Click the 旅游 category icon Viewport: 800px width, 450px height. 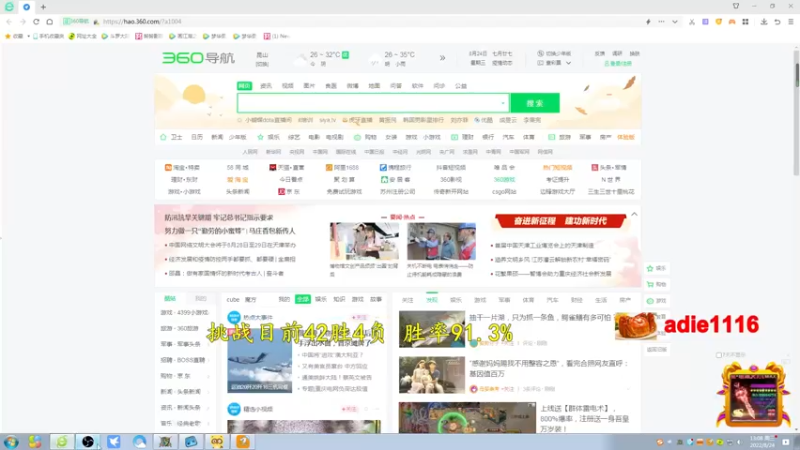[x=551, y=137]
